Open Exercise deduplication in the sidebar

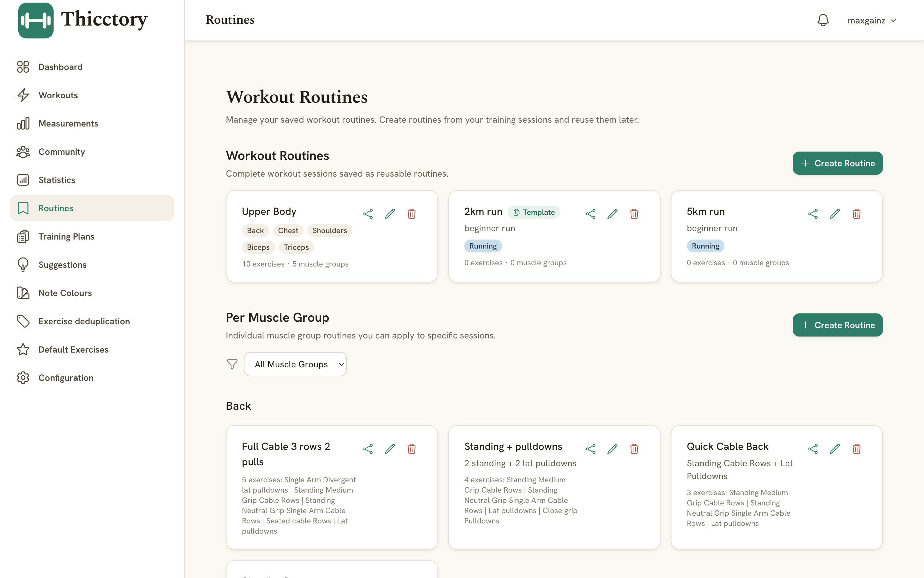point(92,321)
